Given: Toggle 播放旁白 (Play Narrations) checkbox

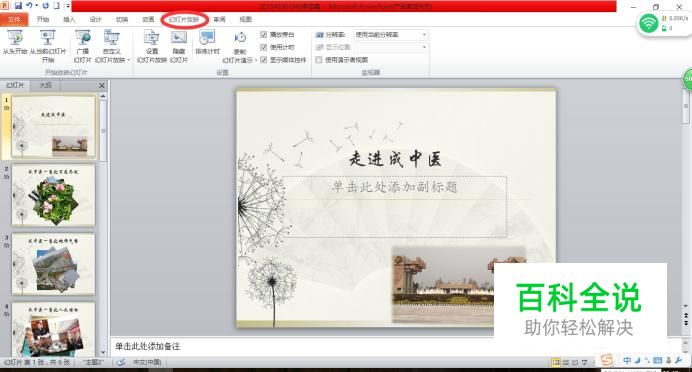Looking at the screenshot, I should [x=264, y=34].
